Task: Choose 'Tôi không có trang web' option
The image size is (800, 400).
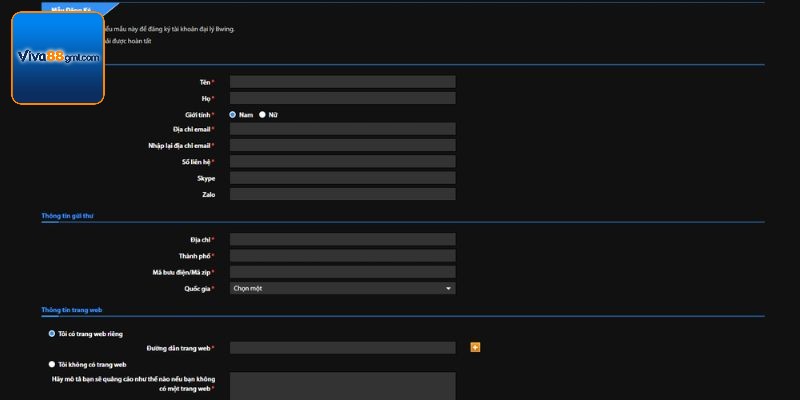Action: click(52, 364)
